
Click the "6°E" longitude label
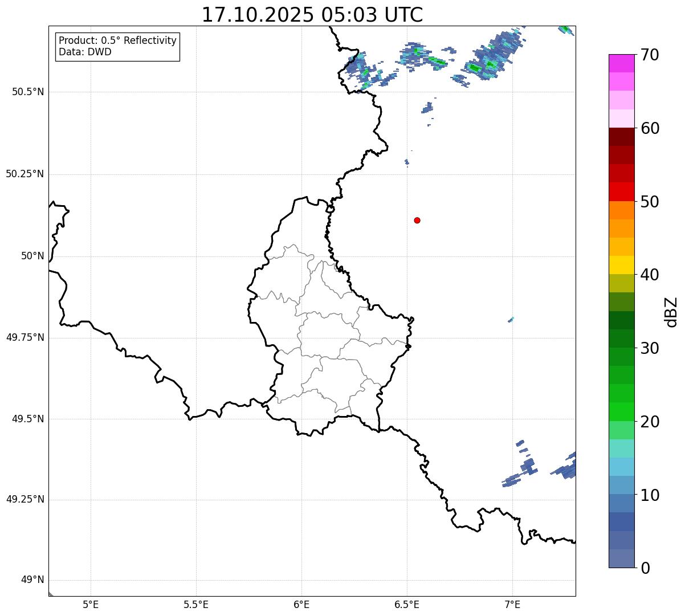301,604
